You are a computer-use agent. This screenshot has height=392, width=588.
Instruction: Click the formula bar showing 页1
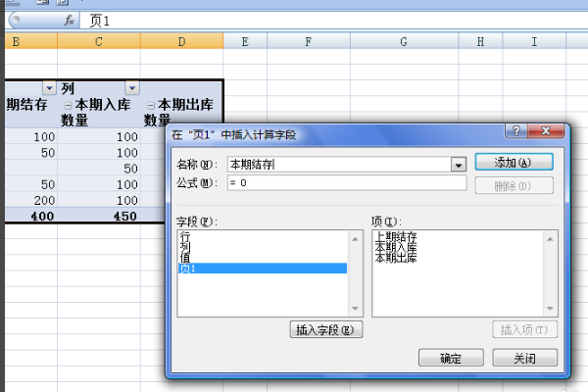coord(334,21)
